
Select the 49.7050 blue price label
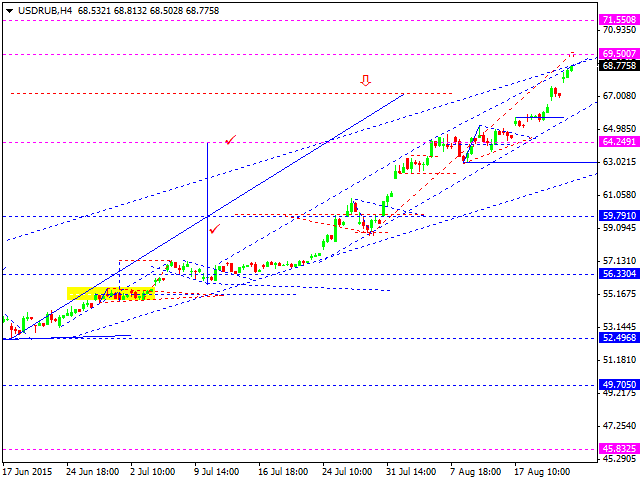coord(619,384)
